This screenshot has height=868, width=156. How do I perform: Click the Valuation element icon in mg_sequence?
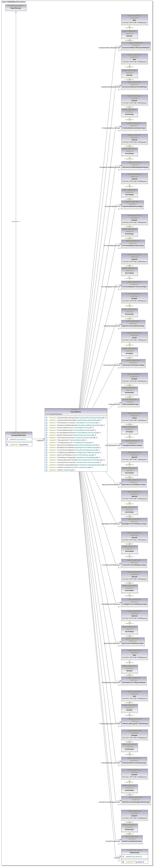(x=46, y=470)
